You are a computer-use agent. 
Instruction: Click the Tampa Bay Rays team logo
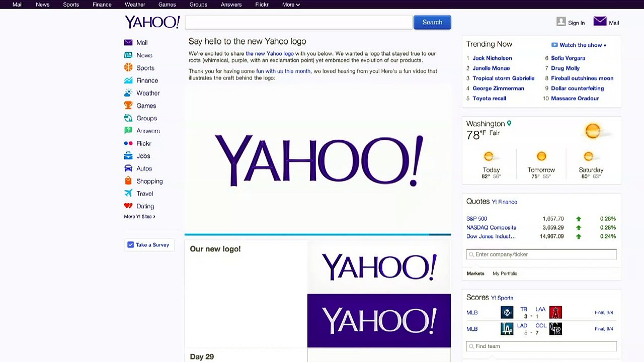pyautogui.click(x=507, y=312)
